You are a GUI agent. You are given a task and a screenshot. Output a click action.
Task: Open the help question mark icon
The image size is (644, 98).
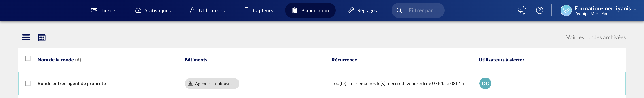pyautogui.click(x=540, y=10)
